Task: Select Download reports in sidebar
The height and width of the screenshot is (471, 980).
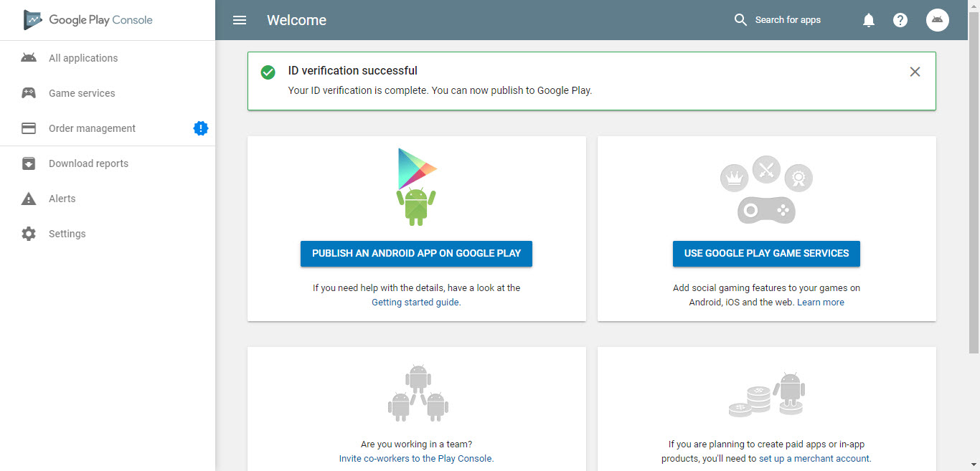Action: (88, 163)
